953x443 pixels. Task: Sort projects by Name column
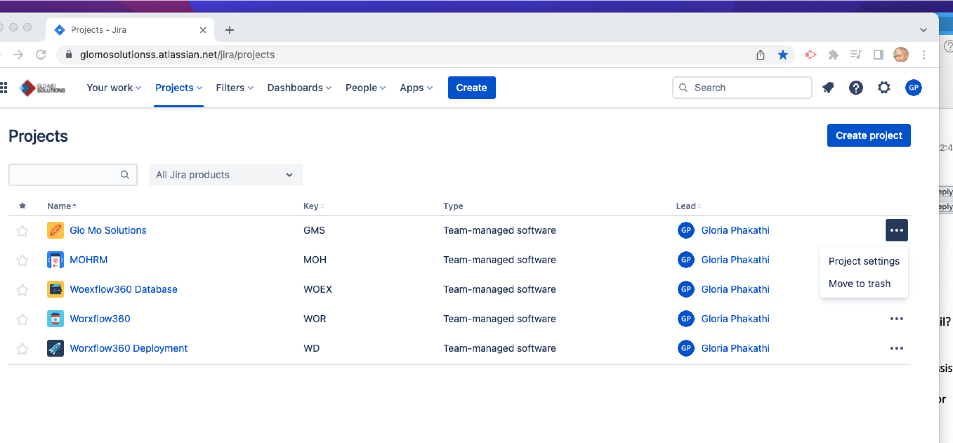coord(62,206)
